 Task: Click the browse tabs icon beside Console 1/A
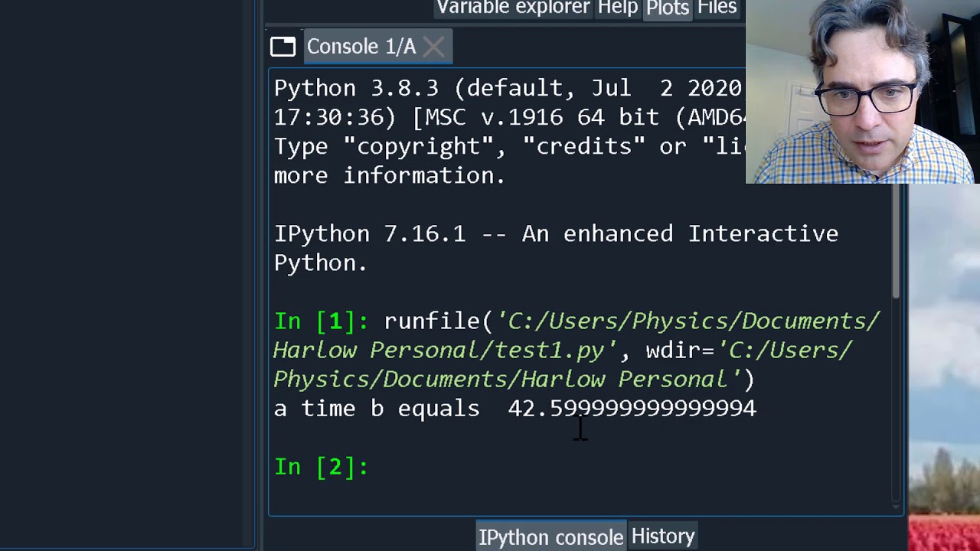click(x=283, y=47)
